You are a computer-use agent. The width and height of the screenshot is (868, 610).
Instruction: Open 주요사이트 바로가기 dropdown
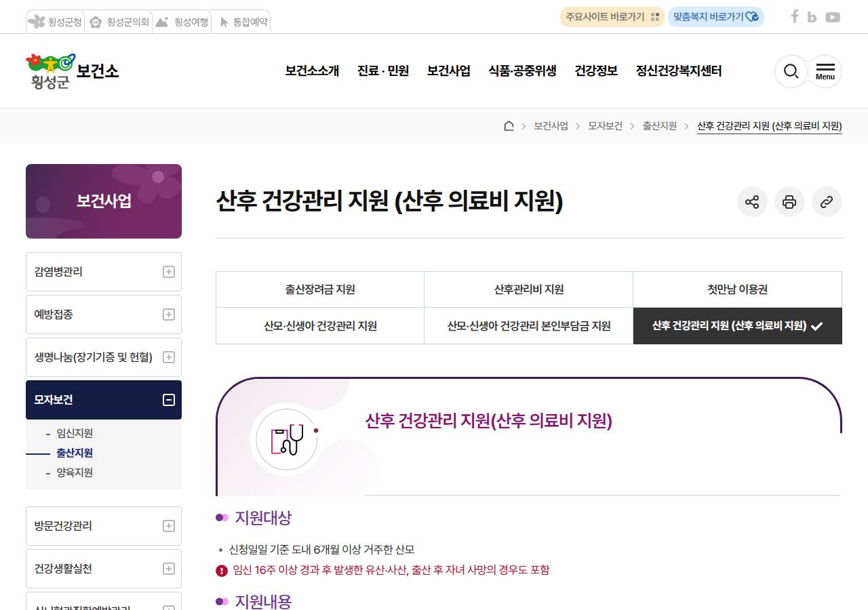click(x=612, y=17)
